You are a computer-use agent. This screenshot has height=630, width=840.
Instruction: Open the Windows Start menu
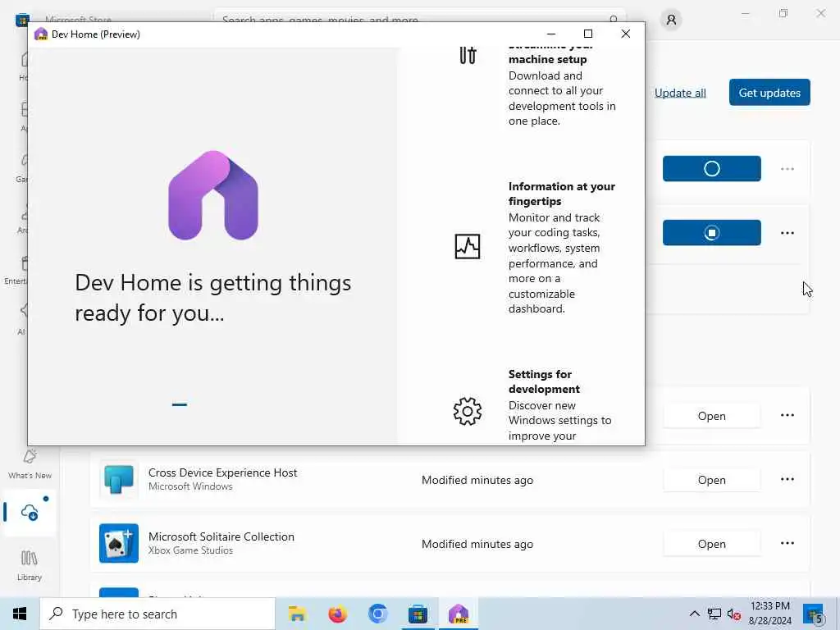click(20, 614)
